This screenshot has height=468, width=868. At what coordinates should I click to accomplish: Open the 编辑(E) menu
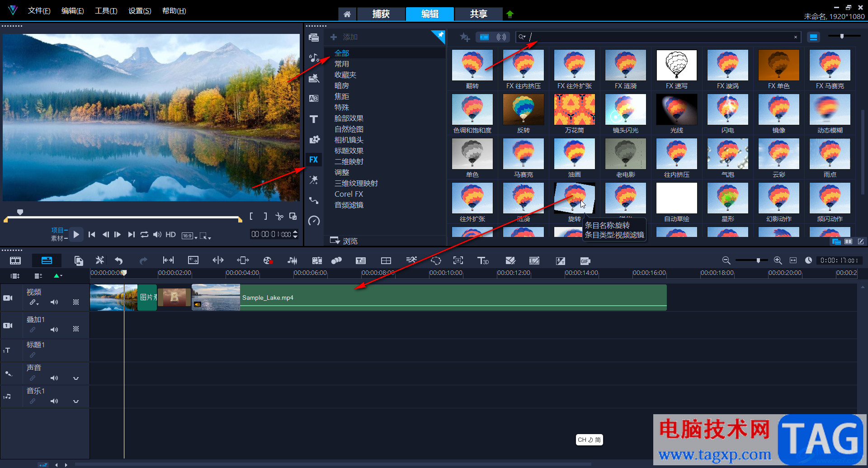[x=73, y=11]
